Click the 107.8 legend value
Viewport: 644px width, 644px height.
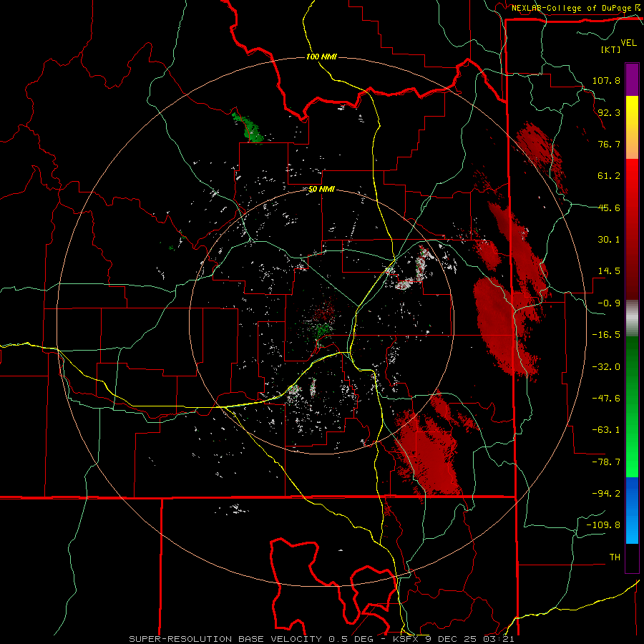click(x=606, y=80)
